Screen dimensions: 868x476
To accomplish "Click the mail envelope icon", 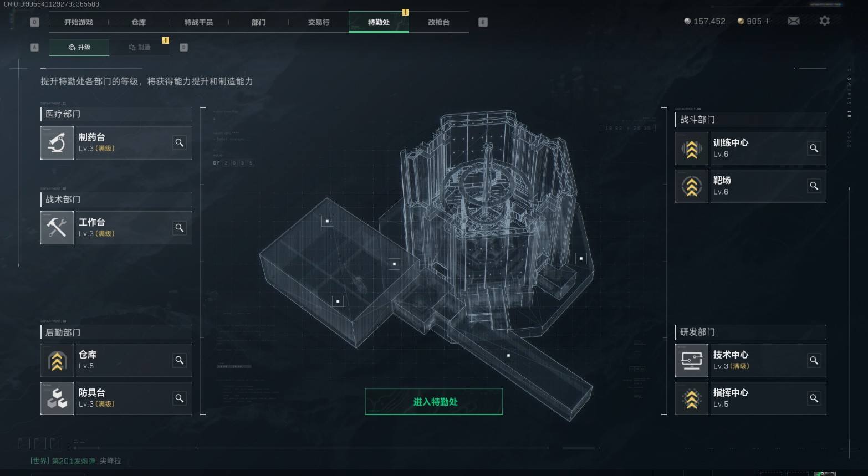I will [794, 21].
